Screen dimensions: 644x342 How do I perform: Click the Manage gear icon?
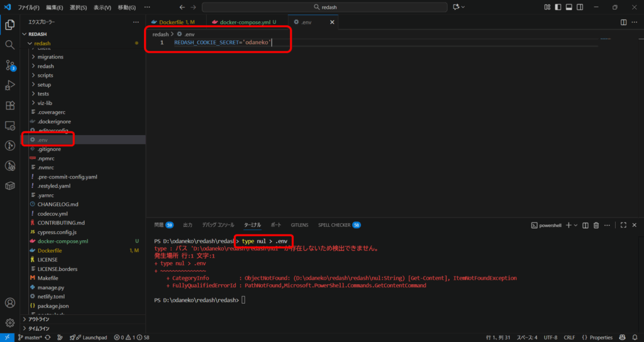10,323
